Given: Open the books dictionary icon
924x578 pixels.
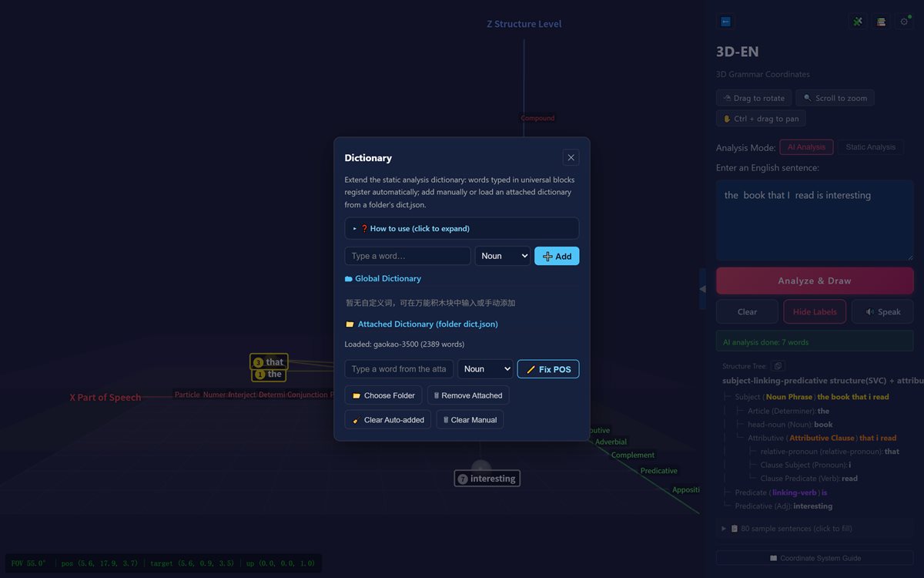Looking at the screenshot, I should [881, 22].
